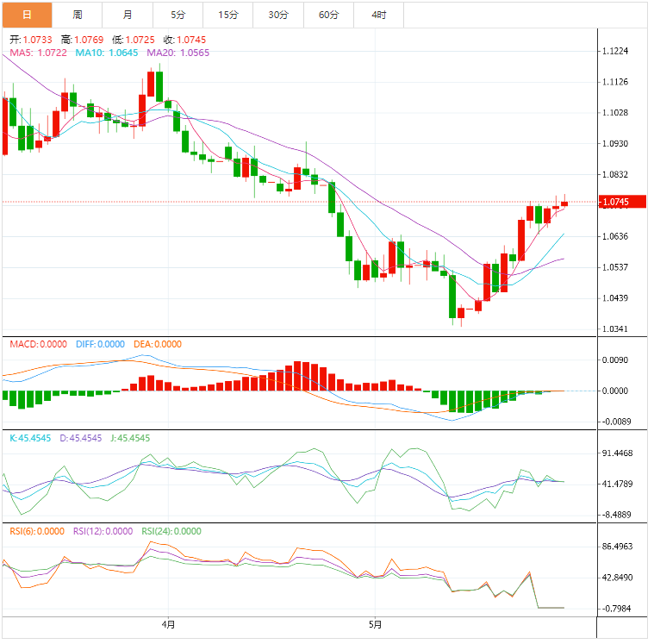The width and height of the screenshot is (654, 644).
Task: Click the 0.0000 MACD zero axis label
Action: point(615,391)
